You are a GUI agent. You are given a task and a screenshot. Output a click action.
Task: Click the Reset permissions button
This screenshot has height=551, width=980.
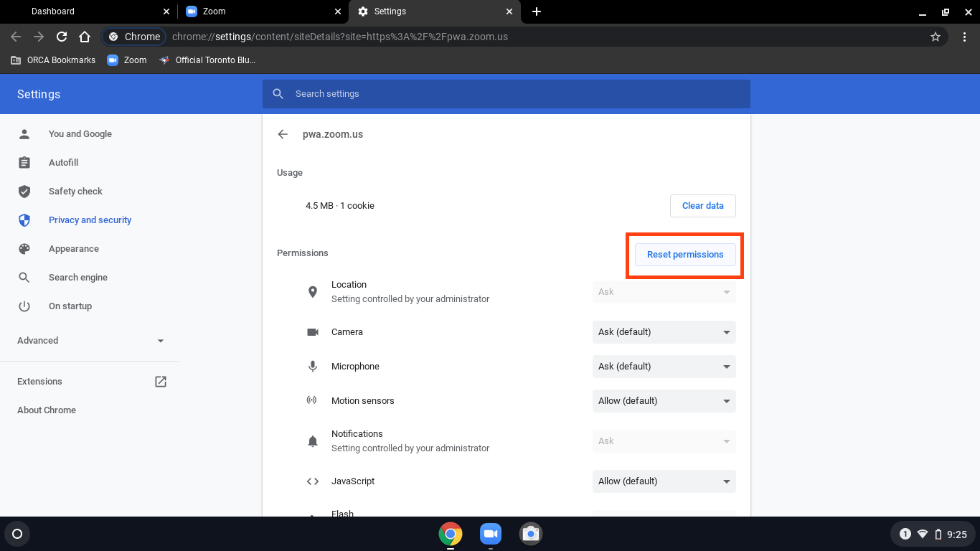coord(686,255)
